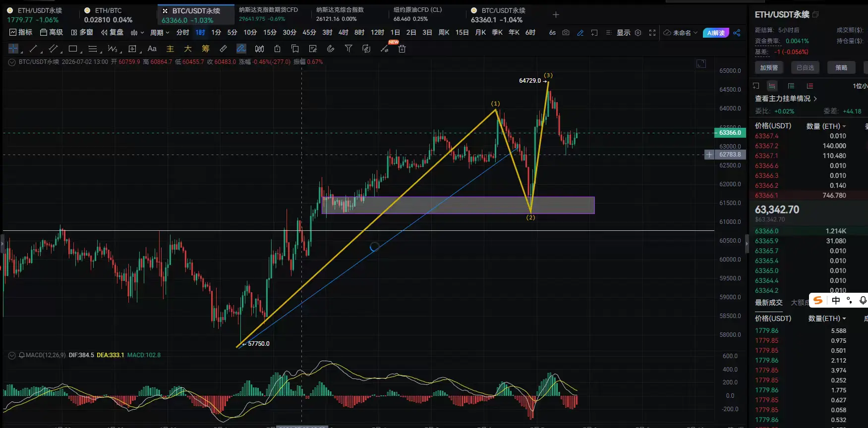Expand the 未命名 cloud layout dropdown
This screenshot has height=428, width=868.
[x=681, y=33]
